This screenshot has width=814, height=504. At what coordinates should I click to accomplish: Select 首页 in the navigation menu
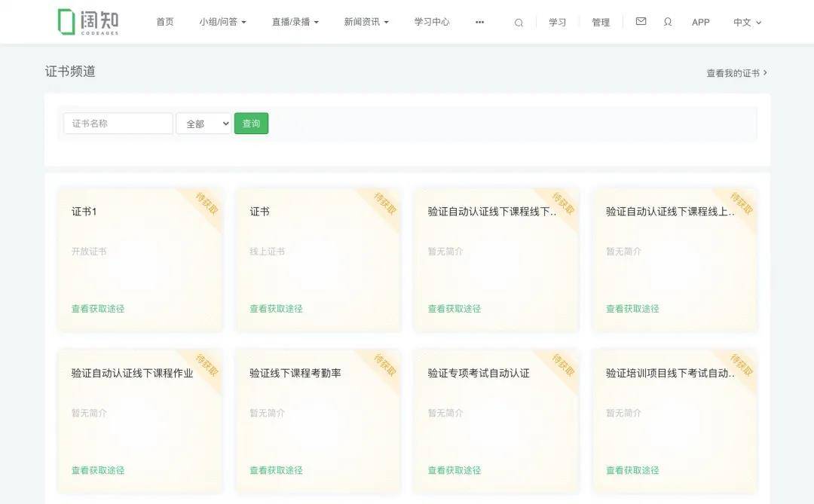pyautogui.click(x=165, y=22)
